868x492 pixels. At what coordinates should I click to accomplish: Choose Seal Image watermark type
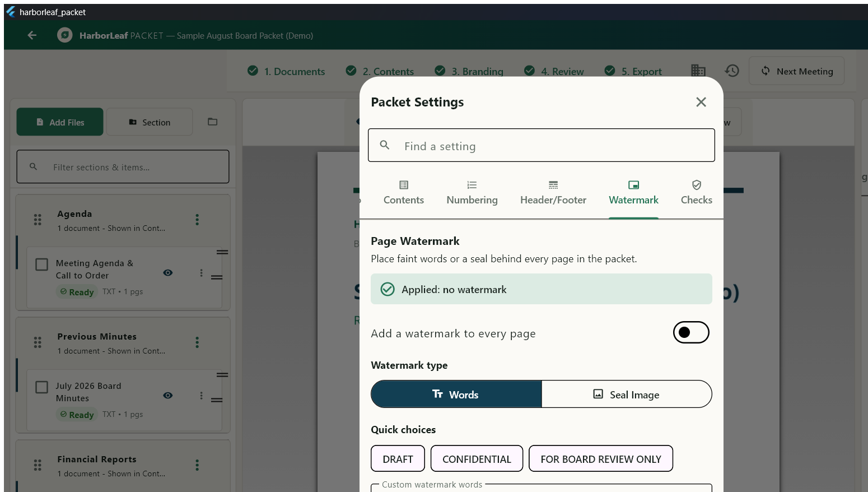(x=627, y=394)
